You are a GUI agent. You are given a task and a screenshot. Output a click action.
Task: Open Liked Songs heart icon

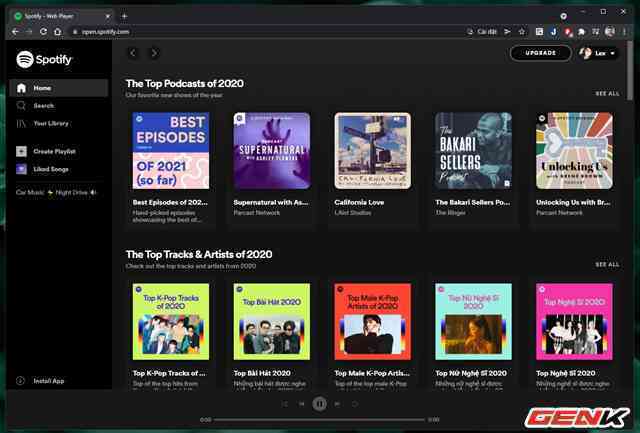[x=22, y=169]
